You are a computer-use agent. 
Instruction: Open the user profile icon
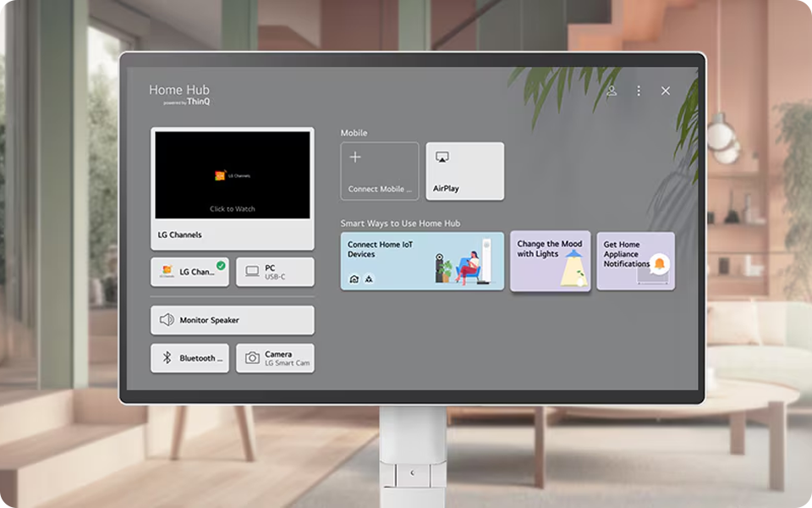(612, 90)
